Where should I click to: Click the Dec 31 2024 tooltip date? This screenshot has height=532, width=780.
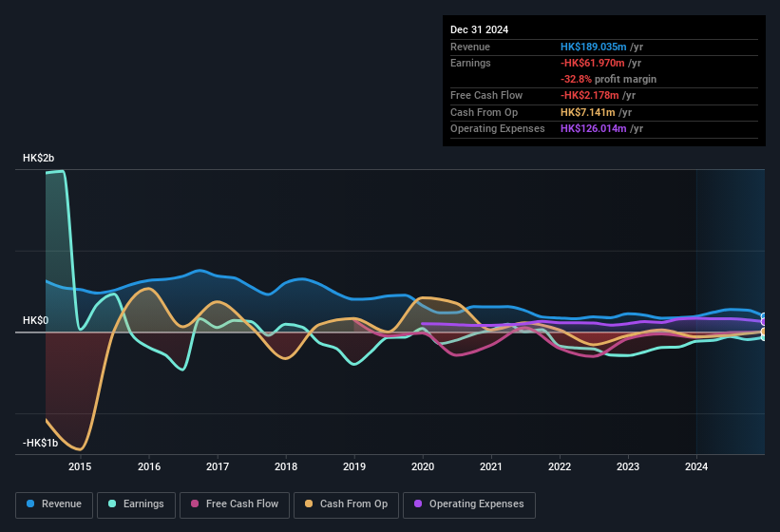479,29
